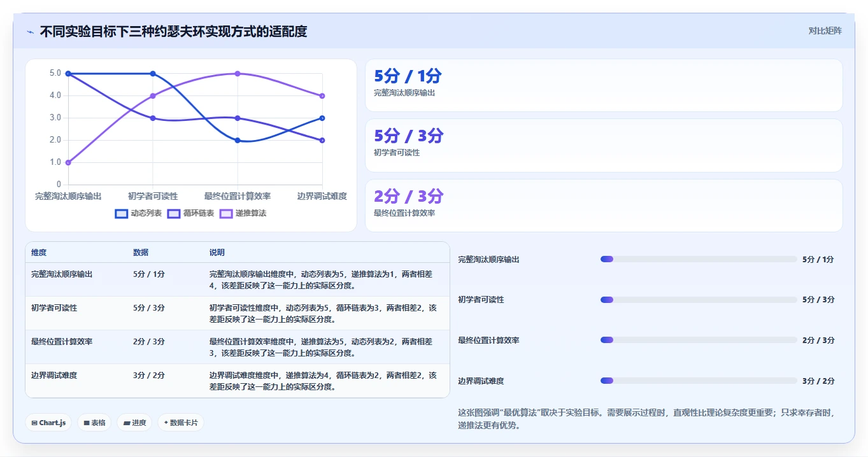Screen dimensions: 868x457
Task: Click the 进度 chip
Action: pyautogui.click(x=134, y=423)
